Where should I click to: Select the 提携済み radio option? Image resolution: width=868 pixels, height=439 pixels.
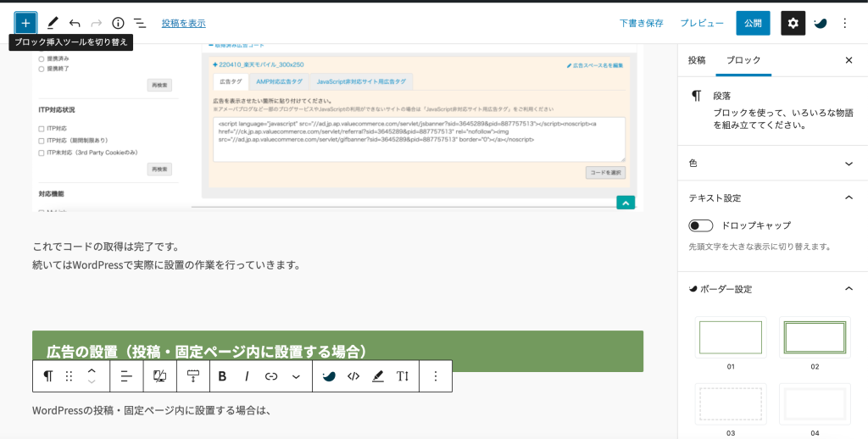[x=41, y=58]
